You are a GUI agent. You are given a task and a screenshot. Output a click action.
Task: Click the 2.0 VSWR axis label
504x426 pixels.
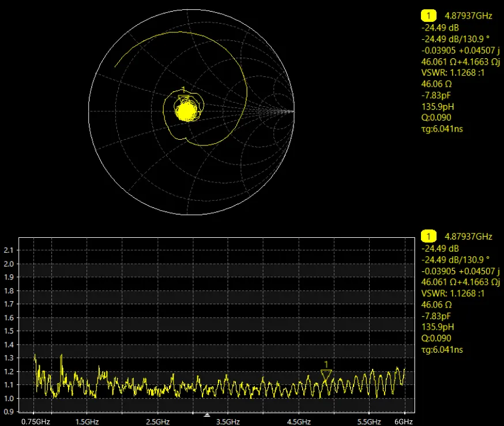9,264
